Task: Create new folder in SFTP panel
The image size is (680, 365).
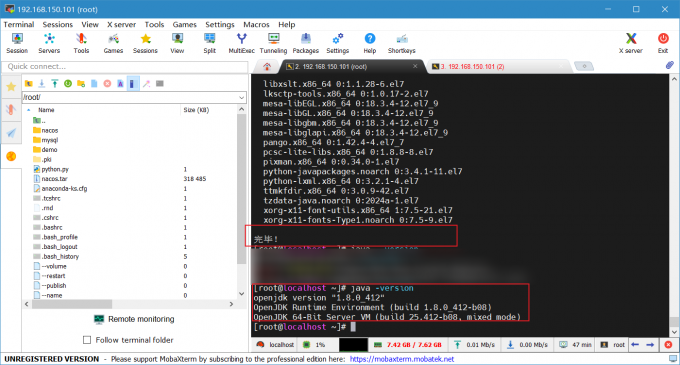Action: tap(81, 84)
